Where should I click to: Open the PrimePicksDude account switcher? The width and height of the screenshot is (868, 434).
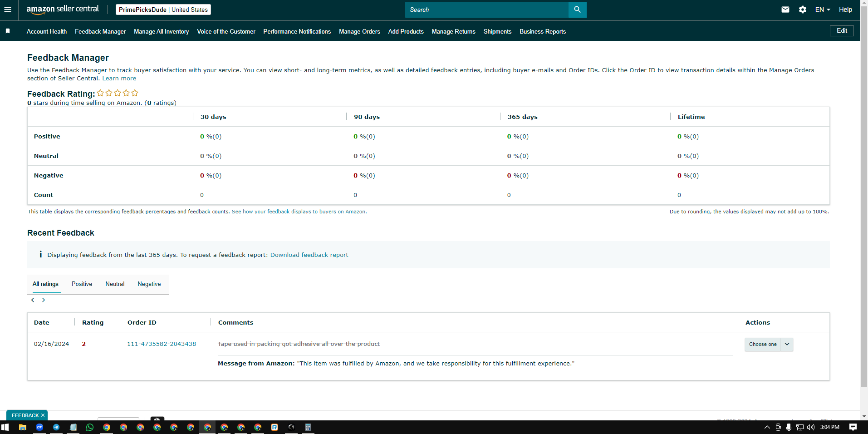(x=163, y=10)
